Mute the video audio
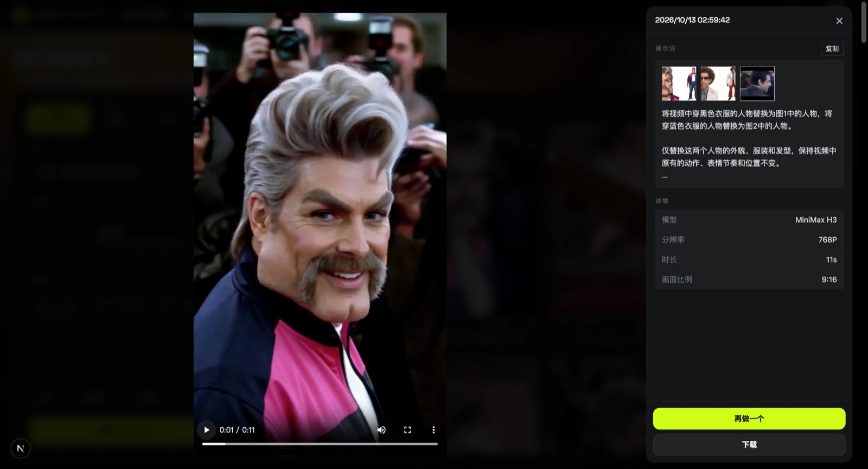The image size is (868, 469). [381, 430]
